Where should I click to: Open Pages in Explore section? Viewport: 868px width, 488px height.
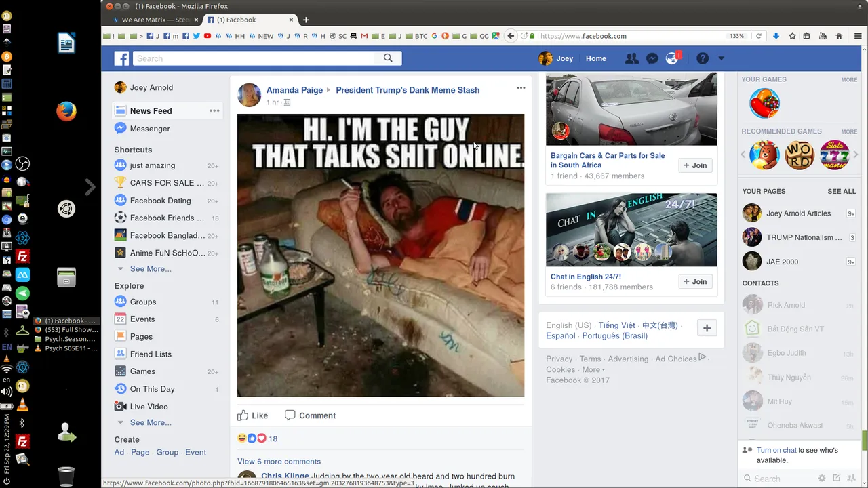[x=141, y=337]
